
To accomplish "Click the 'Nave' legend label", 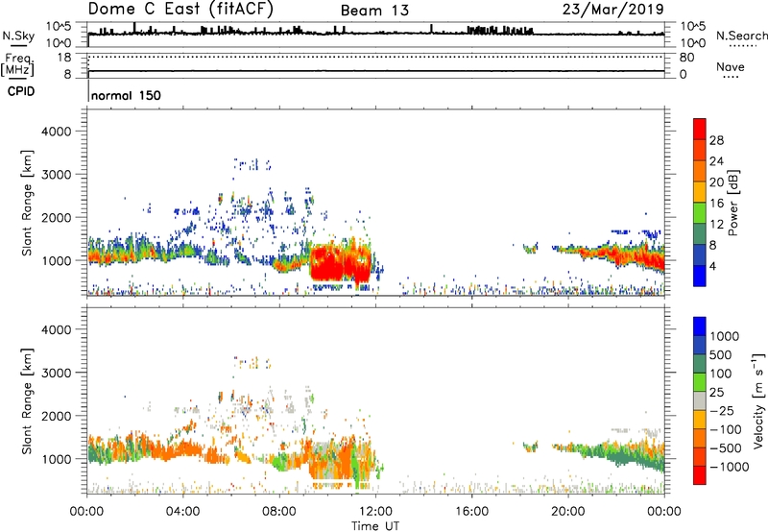I will click(731, 67).
